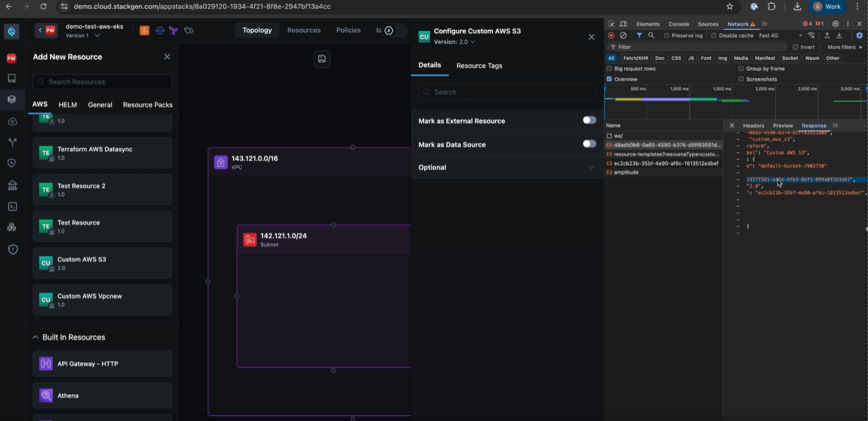Toggle Mark as External Resource switch
868x421 pixels.
coord(589,120)
